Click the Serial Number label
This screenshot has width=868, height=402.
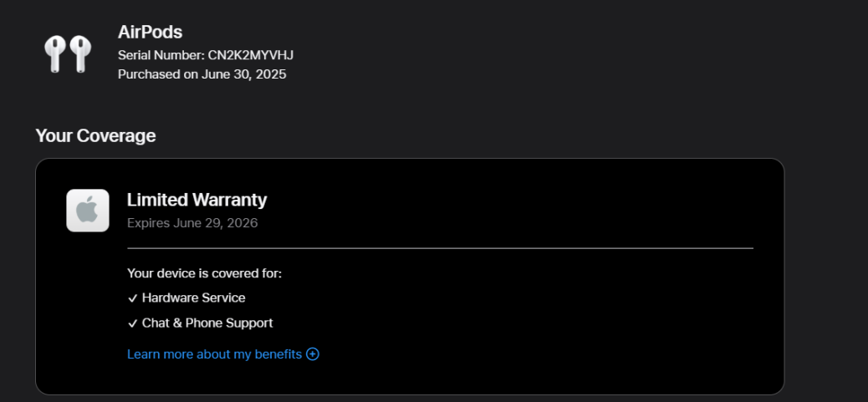[x=161, y=55]
